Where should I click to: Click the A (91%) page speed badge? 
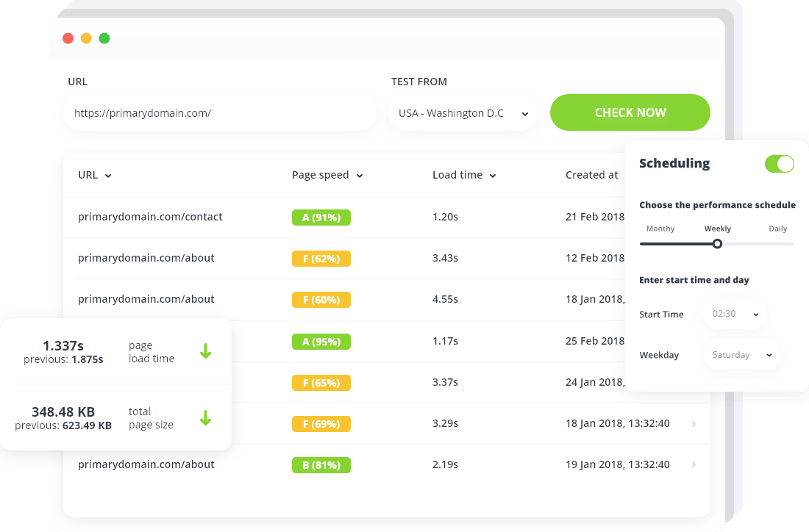pyautogui.click(x=321, y=218)
